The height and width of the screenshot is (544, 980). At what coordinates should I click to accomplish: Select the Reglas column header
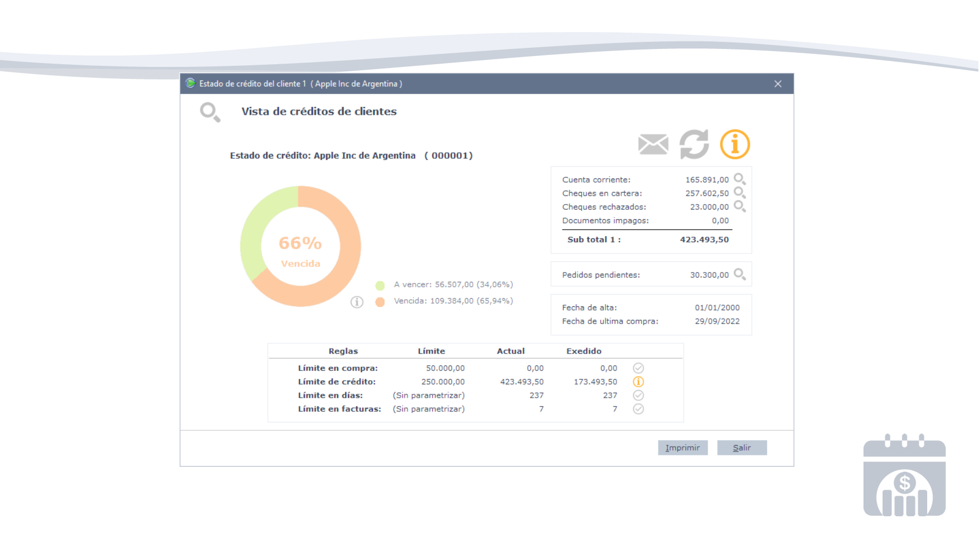click(342, 351)
